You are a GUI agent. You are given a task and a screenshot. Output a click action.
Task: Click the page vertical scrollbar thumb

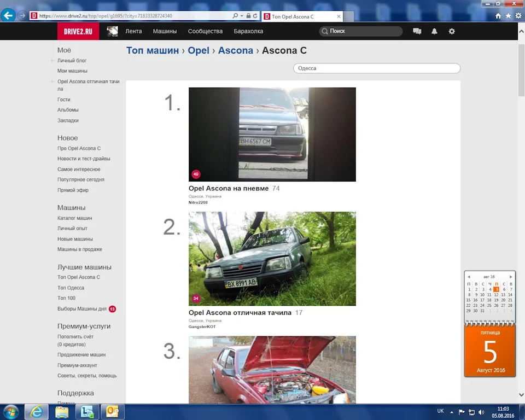521,70
